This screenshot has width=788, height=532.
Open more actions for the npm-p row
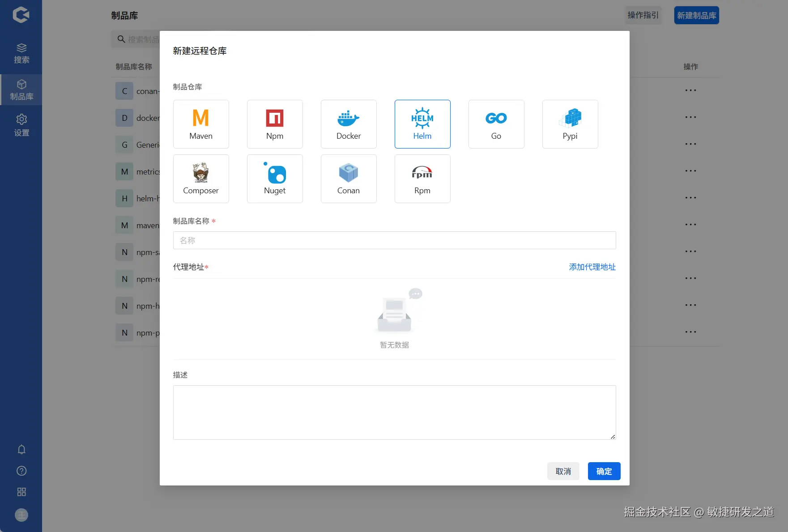[x=690, y=332]
